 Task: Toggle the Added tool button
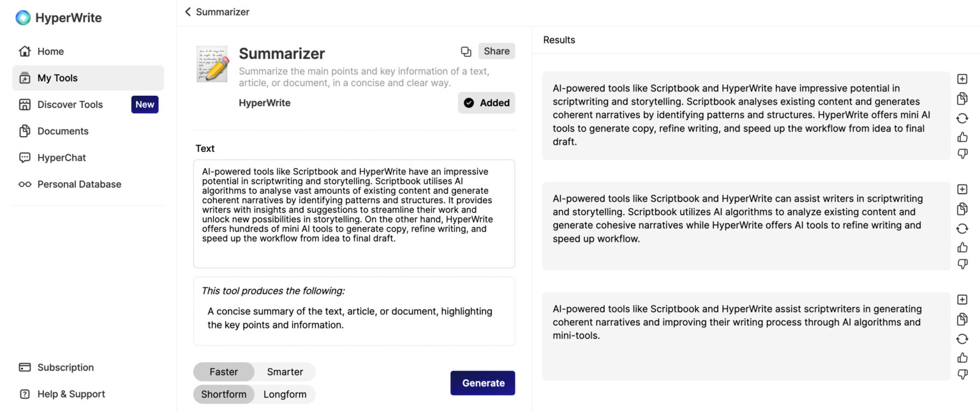point(486,103)
